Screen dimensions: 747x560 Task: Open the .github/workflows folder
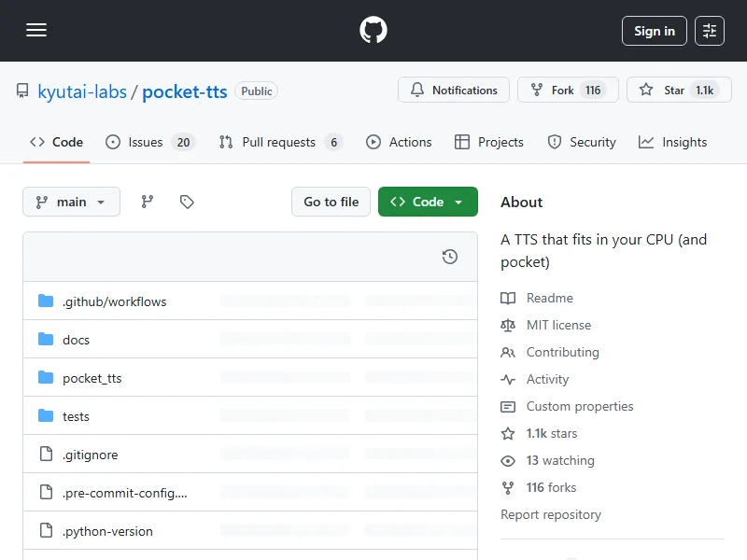[114, 301]
